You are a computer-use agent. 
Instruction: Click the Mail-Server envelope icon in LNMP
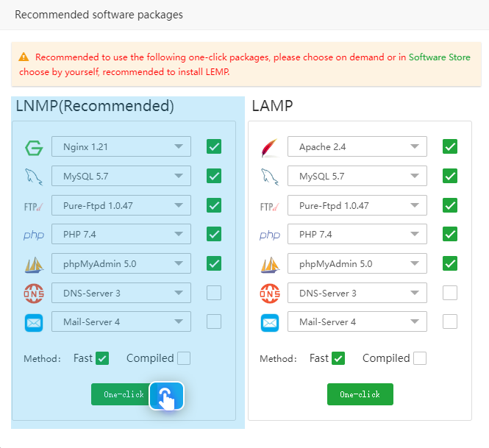pos(34,323)
